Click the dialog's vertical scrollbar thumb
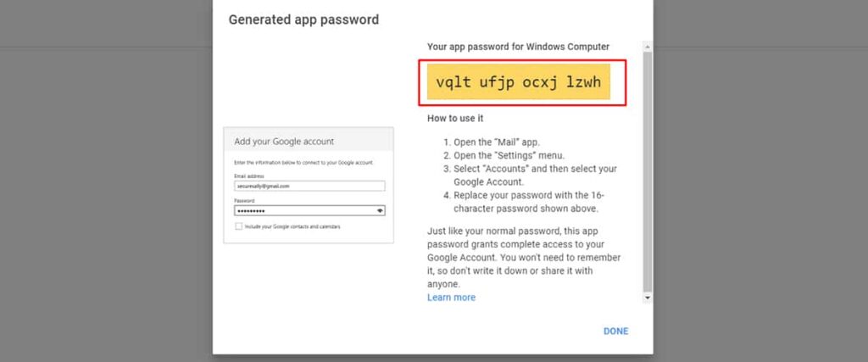 [x=647, y=171]
